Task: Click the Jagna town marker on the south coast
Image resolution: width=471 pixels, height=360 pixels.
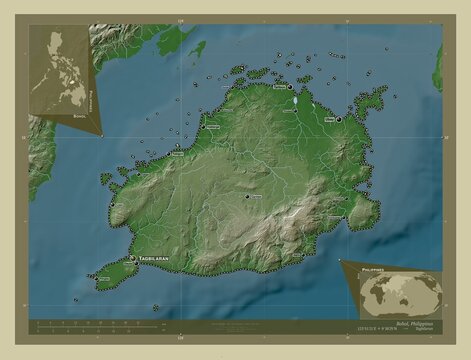Action: click(303, 255)
